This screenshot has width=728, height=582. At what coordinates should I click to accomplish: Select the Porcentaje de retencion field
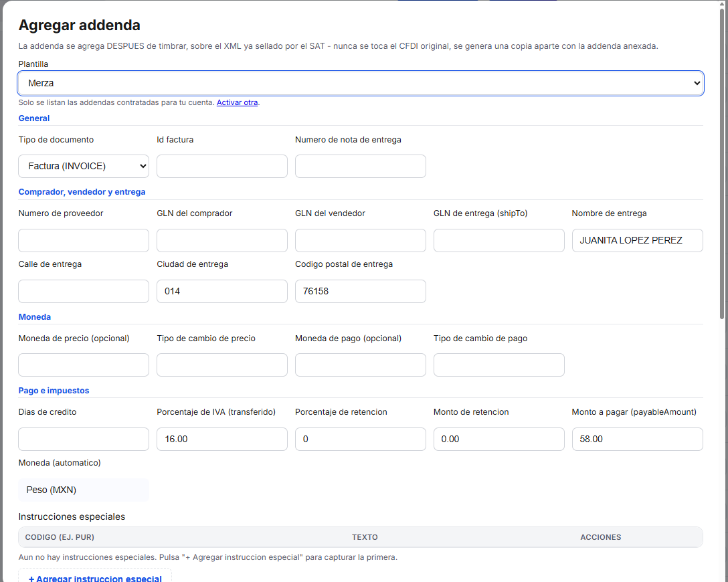coord(360,439)
